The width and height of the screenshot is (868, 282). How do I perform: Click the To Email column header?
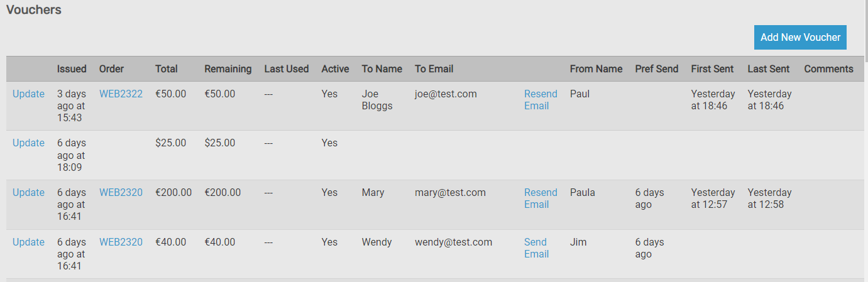(x=434, y=68)
